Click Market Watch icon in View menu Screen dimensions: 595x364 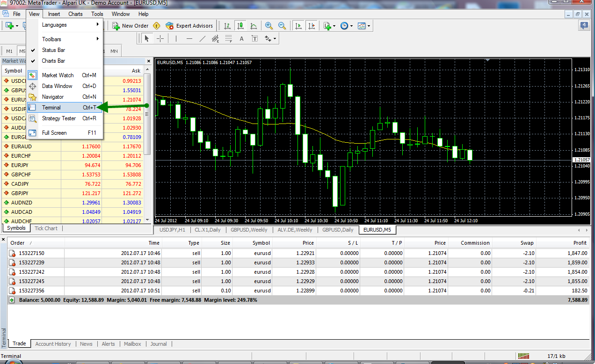(32, 75)
